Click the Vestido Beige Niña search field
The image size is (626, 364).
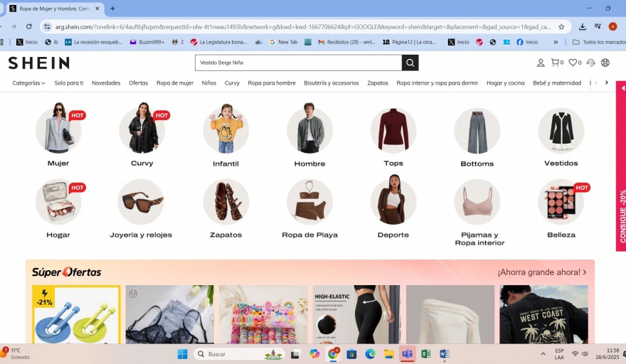click(299, 63)
